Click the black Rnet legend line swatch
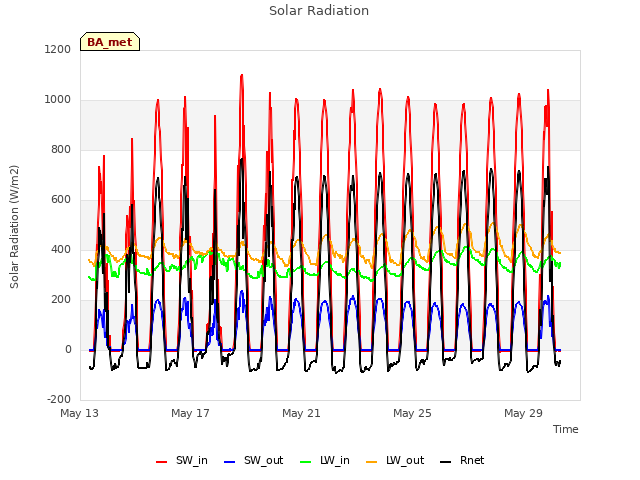The image size is (640, 480). (446, 462)
